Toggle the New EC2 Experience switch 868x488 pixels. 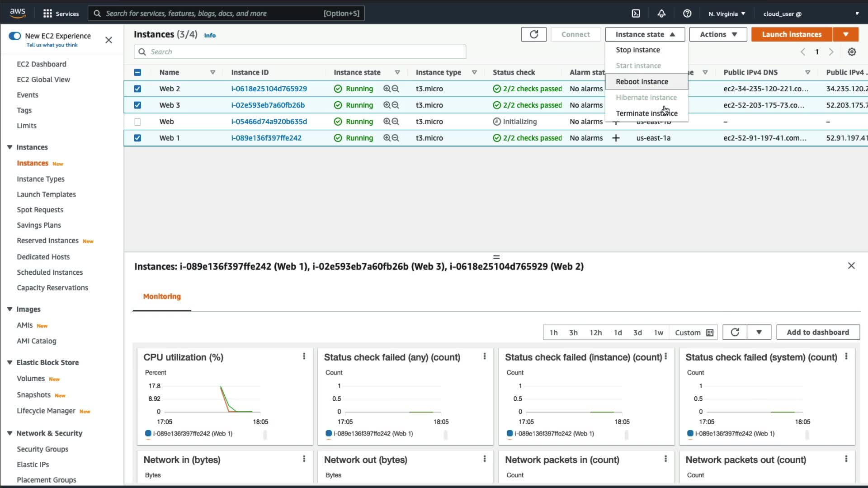click(x=15, y=36)
